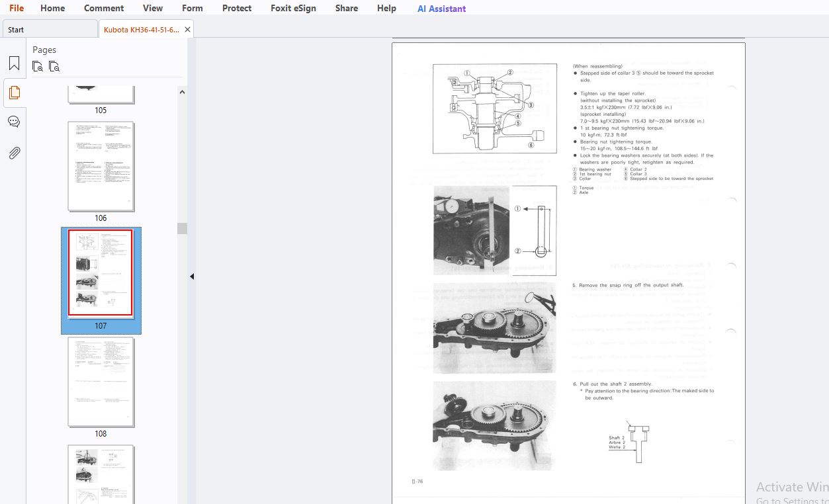The width and height of the screenshot is (829, 504).
Task: Select page 105 thumbnail
Action: [x=101, y=94]
